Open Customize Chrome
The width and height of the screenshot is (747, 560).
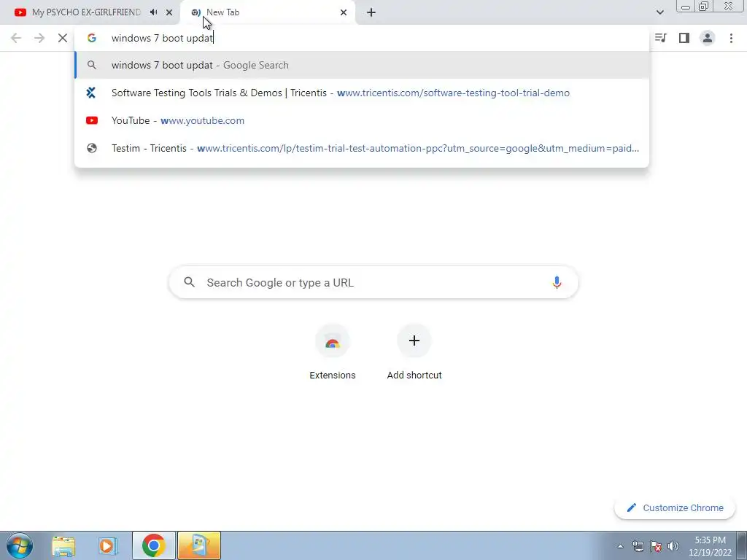675,507
